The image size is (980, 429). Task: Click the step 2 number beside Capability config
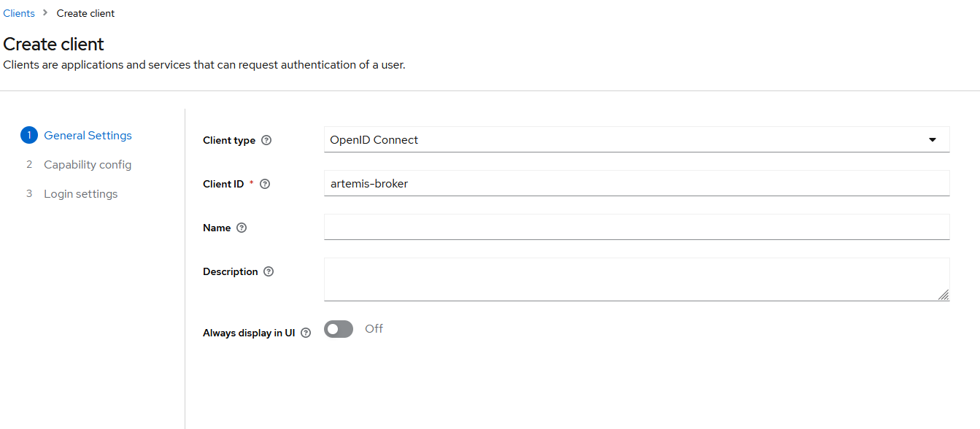29,164
